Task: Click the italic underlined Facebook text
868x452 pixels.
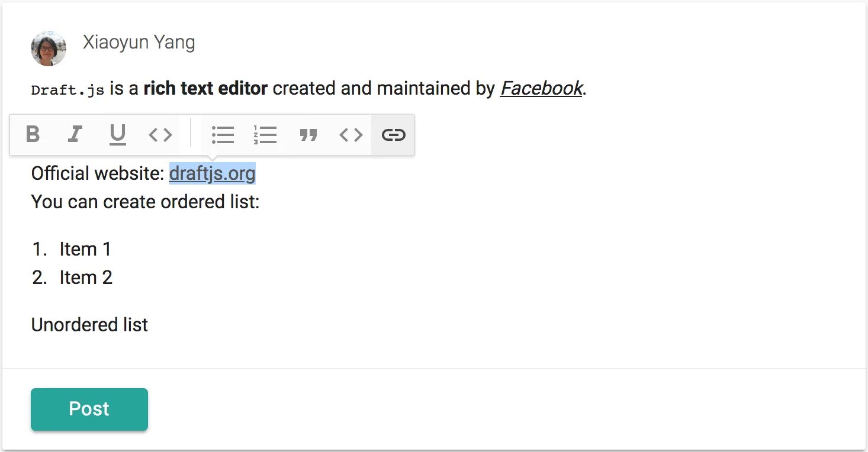Action: tap(541, 89)
